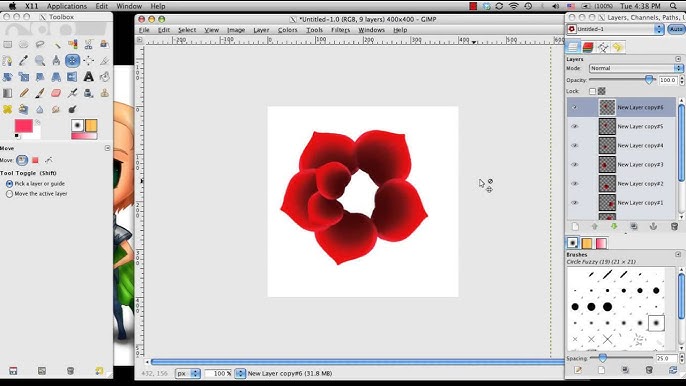Click the delete layer trash icon

[674, 226]
